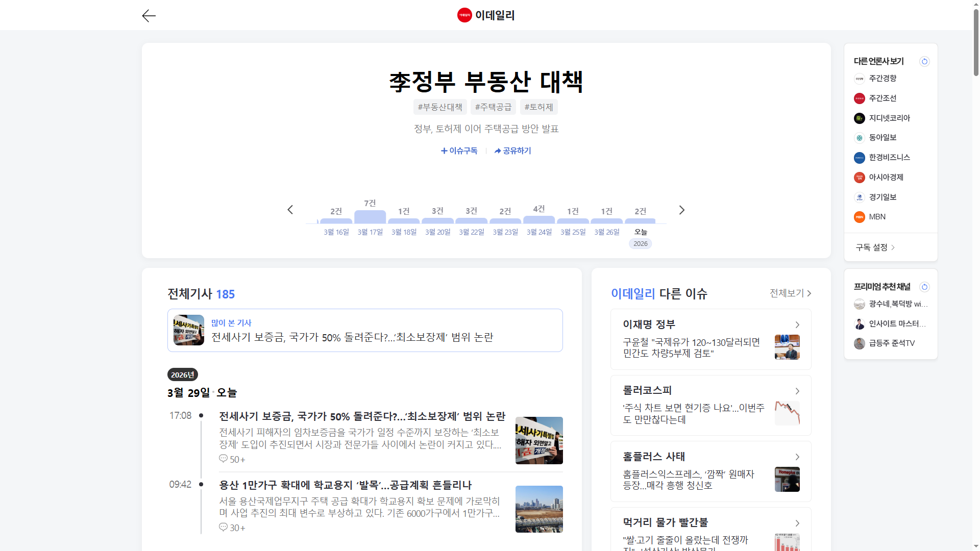Open the 전세사기 보증금 most-viewed article
The width and height of the screenshot is (980, 551).
352,337
